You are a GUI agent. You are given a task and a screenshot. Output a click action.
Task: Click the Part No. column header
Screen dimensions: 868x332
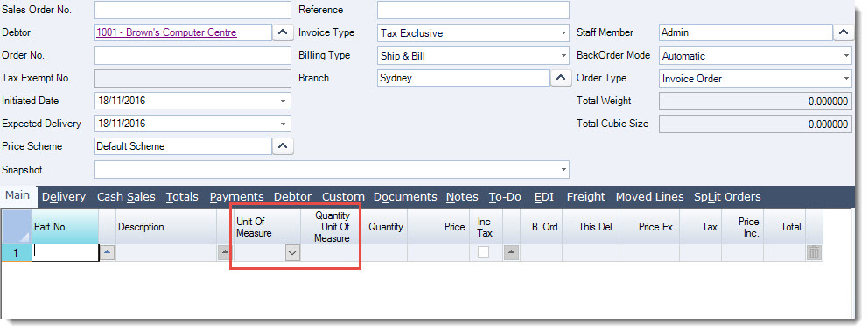tap(66, 227)
